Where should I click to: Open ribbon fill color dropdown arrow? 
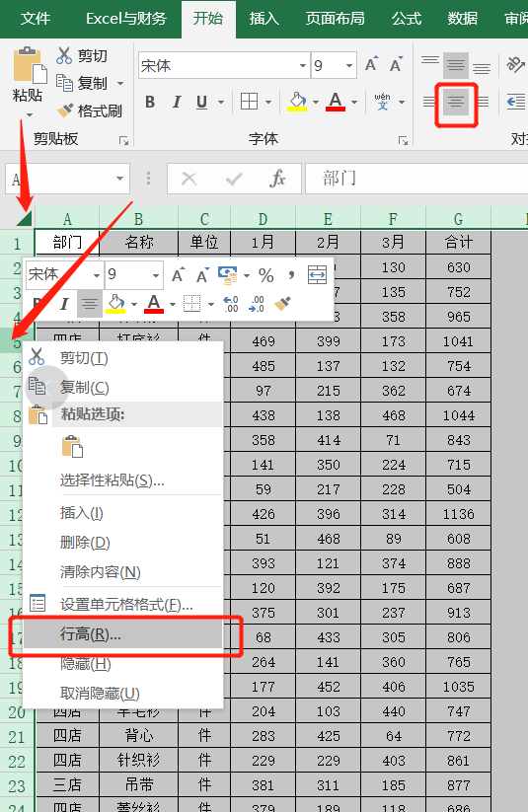(316, 102)
